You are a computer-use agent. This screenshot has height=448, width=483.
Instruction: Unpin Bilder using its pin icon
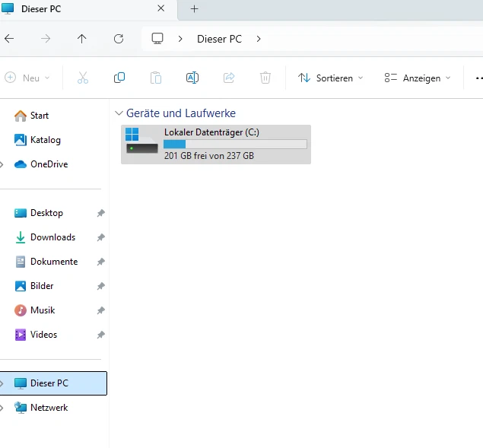click(x=101, y=286)
